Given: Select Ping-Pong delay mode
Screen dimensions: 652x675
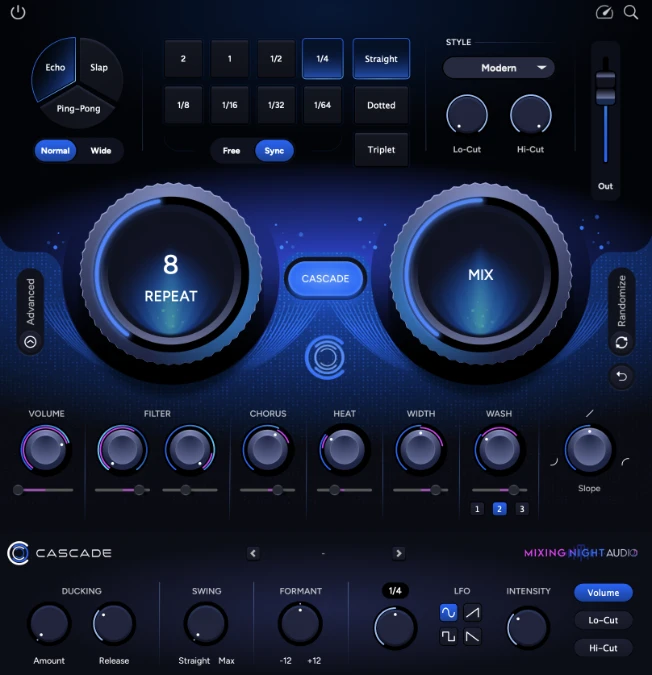Looking at the screenshot, I should tap(78, 108).
